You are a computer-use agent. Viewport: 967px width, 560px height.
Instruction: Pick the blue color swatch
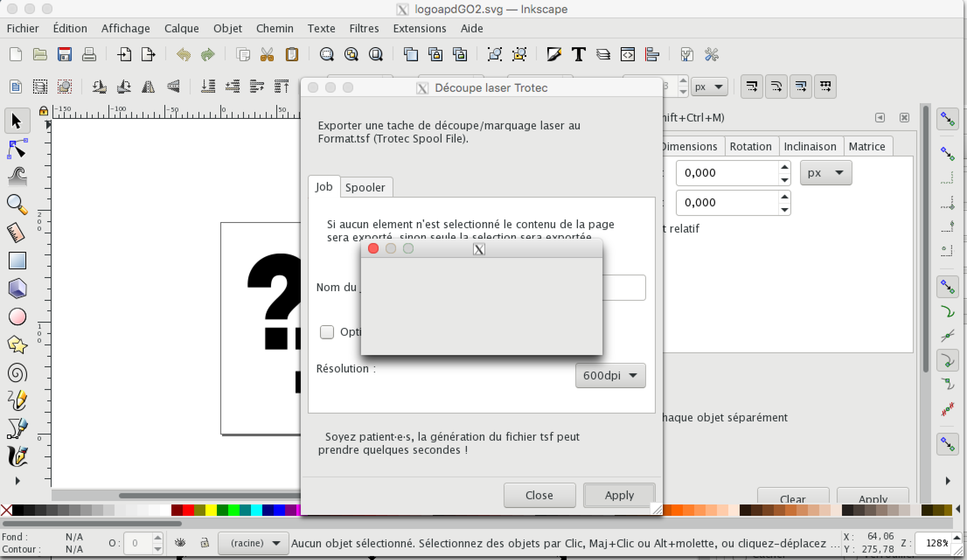(279, 510)
